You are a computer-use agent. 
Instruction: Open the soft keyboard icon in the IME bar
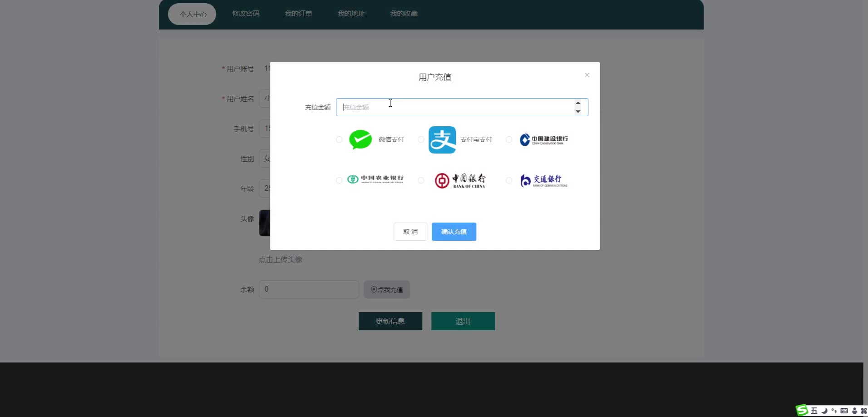844,411
